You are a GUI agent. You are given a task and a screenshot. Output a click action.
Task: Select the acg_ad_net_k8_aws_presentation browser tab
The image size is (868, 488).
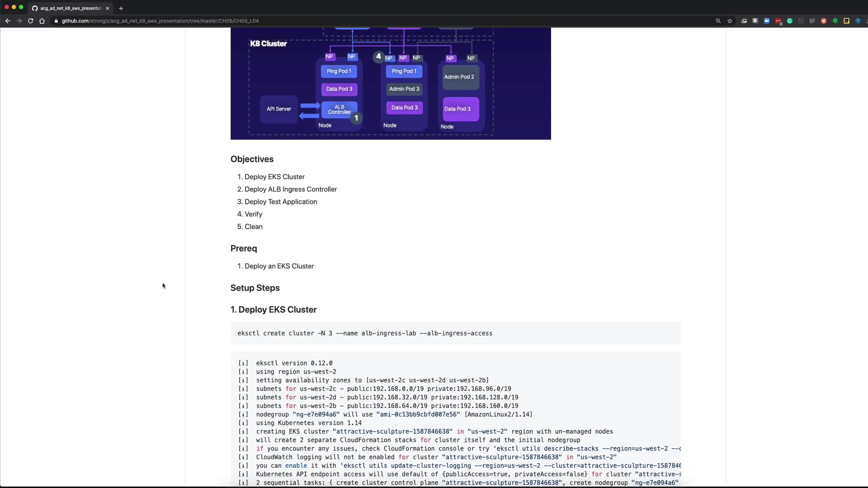click(x=70, y=8)
